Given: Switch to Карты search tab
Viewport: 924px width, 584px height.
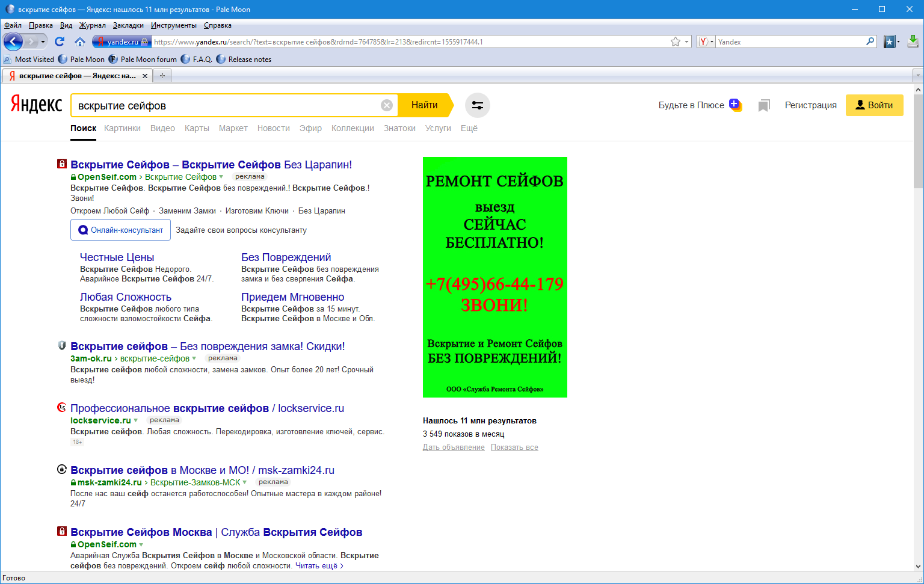Looking at the screenshot, I should 197,128.
